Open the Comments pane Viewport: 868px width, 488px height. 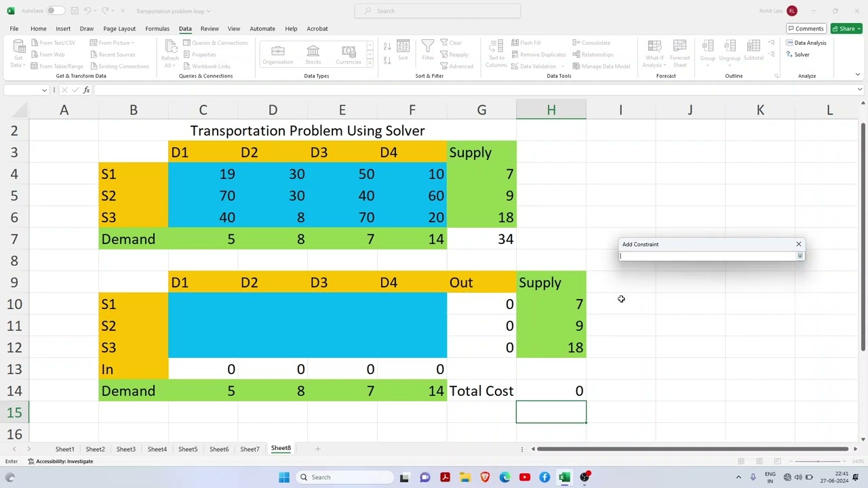805,28
